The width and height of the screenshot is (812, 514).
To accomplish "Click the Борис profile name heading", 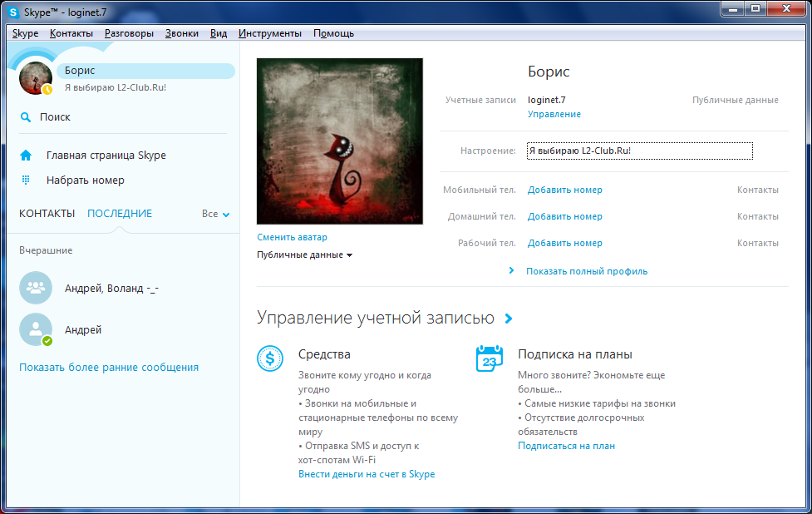I will (x=549, y=72).
